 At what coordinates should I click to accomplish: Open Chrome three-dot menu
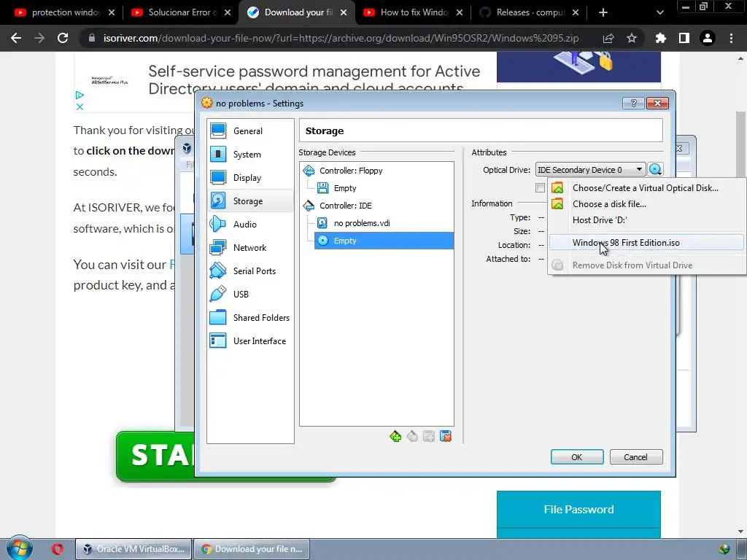(731, 38)
